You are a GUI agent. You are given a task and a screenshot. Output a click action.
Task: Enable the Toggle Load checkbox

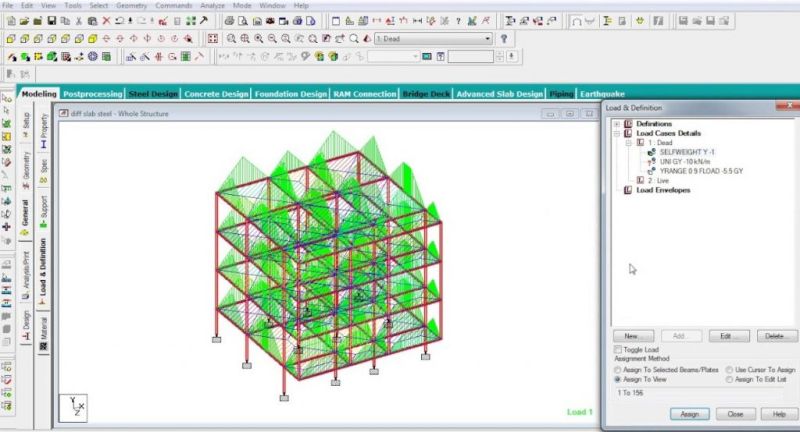pos(615,349)
